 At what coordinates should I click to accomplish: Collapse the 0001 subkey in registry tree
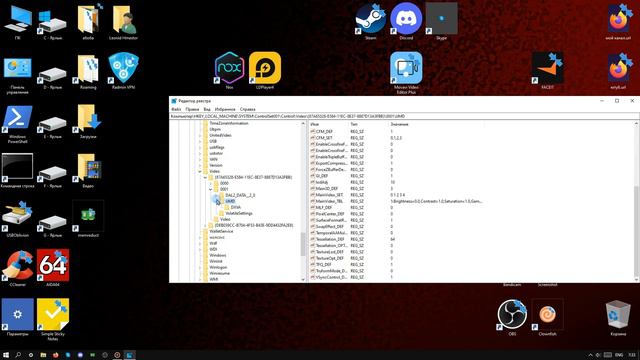pos(211,189)
